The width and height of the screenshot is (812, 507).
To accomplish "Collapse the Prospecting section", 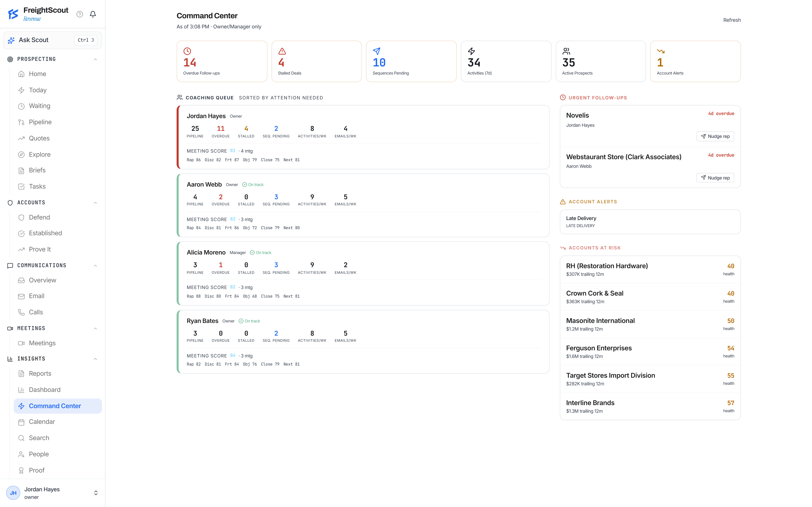I will 95,59.
